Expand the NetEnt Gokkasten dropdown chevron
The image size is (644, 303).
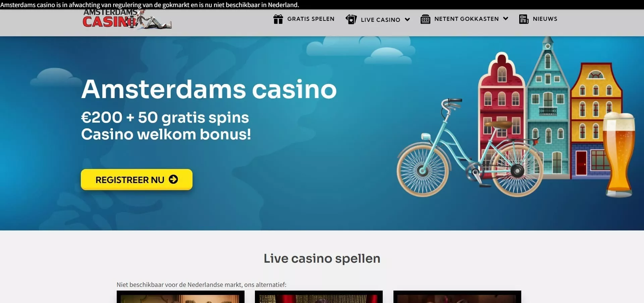coord(505,19)
